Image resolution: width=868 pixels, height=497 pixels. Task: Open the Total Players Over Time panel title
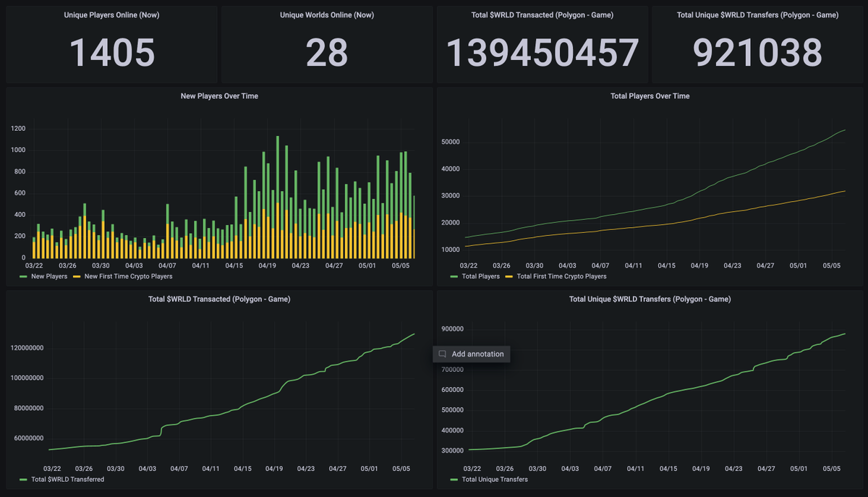coord(650,95)
